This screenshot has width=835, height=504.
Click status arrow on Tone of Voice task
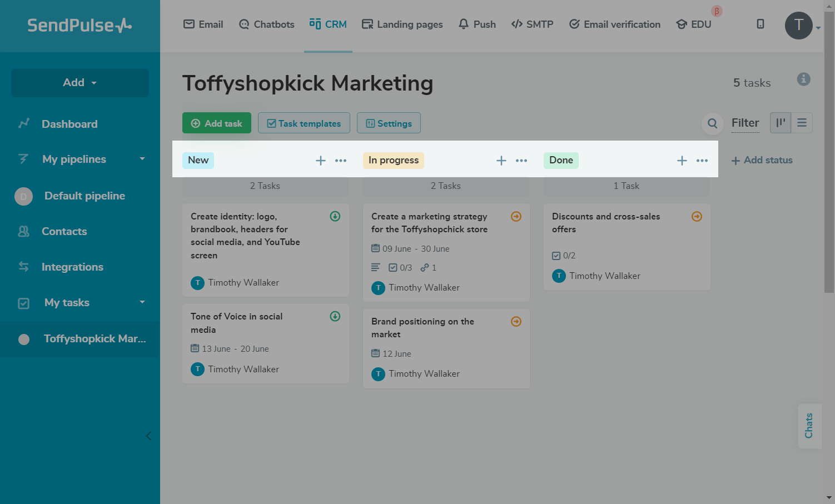pyautogui.click(x=335, y=316)
